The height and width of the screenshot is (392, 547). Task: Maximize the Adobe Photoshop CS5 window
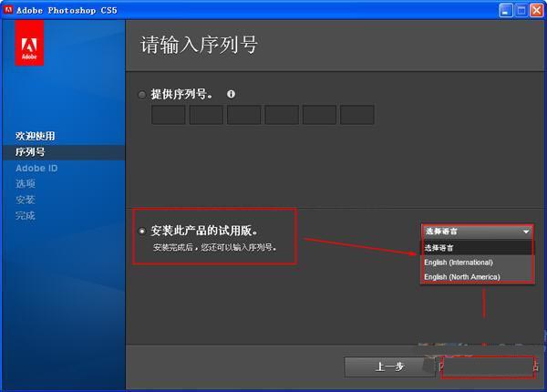coord(521,10)
